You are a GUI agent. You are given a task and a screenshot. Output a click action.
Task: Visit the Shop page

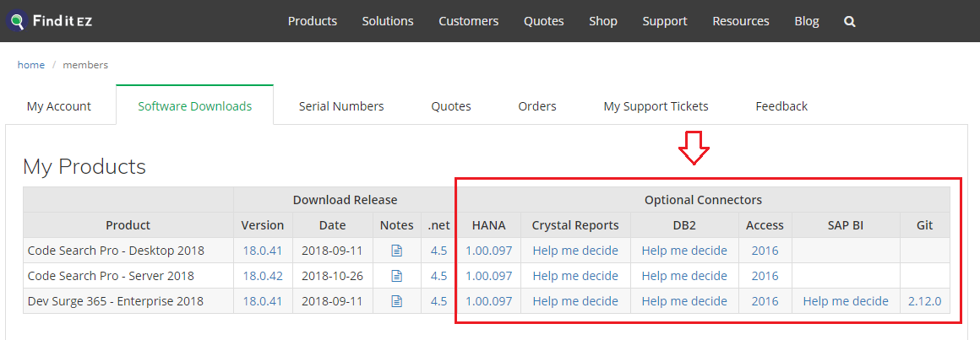pyautogui.click(x=603, y=21)
